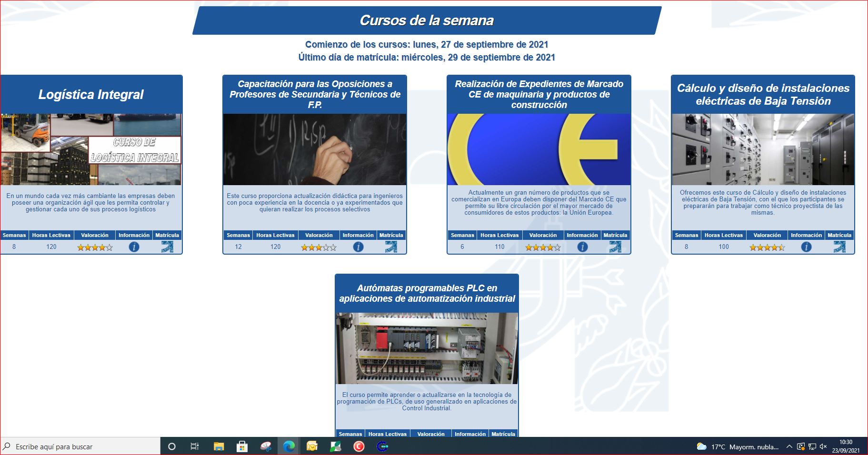Click the CE logo course image

pos(539,149)
